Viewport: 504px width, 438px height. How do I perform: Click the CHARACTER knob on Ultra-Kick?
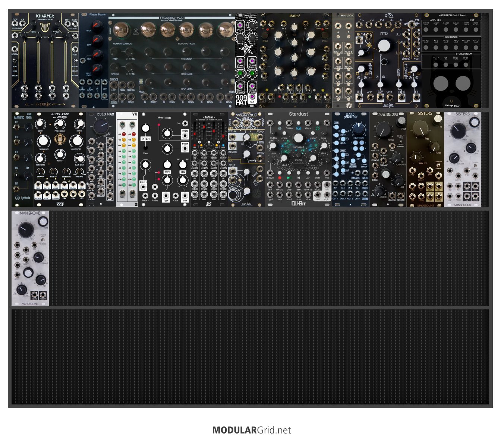[x=77, y=141]
